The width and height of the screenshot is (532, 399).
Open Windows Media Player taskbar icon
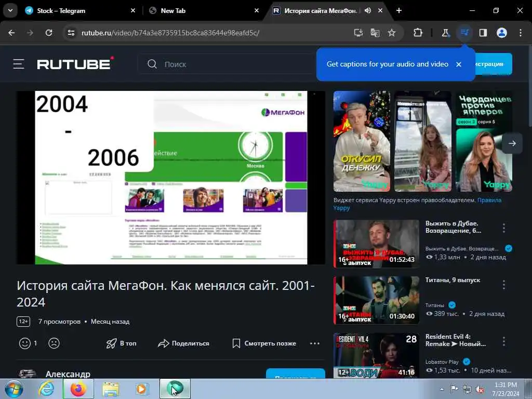point(141,389)
